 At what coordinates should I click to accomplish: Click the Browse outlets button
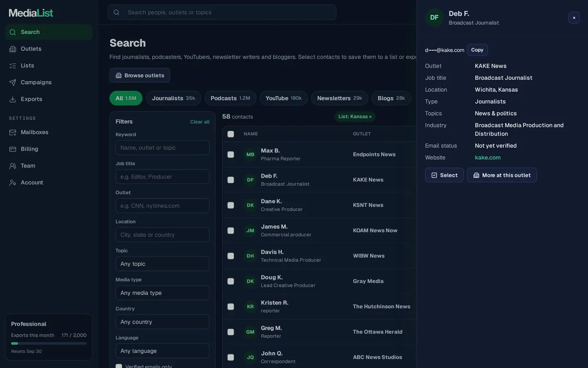[140, 75]
